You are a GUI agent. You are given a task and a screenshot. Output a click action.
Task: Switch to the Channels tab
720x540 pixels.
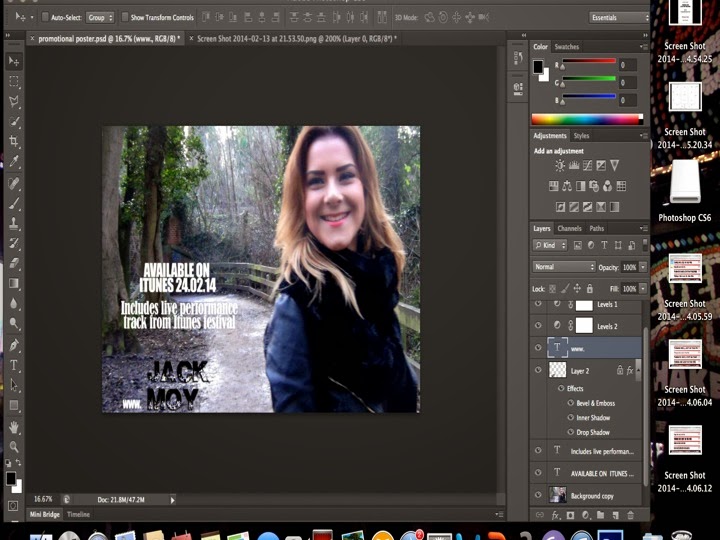point(569,229)
